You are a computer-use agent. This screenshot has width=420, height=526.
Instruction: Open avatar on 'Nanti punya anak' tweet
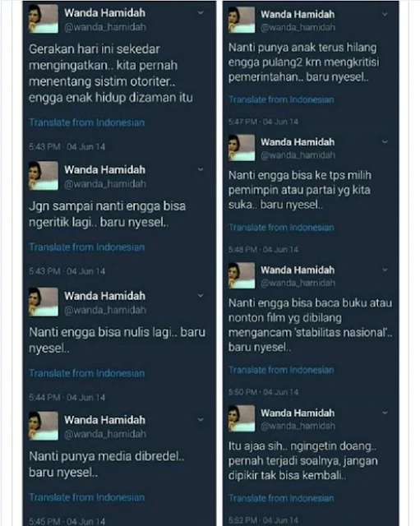tap(242, 20)
